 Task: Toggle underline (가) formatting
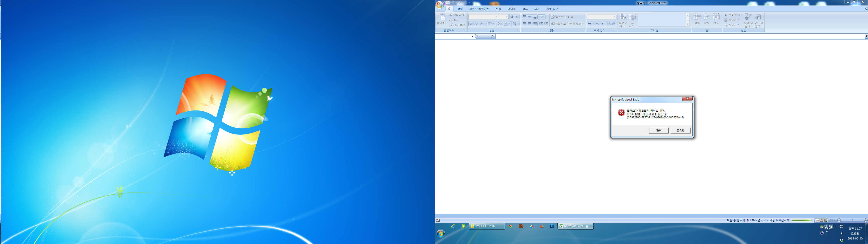coord(481,23)
